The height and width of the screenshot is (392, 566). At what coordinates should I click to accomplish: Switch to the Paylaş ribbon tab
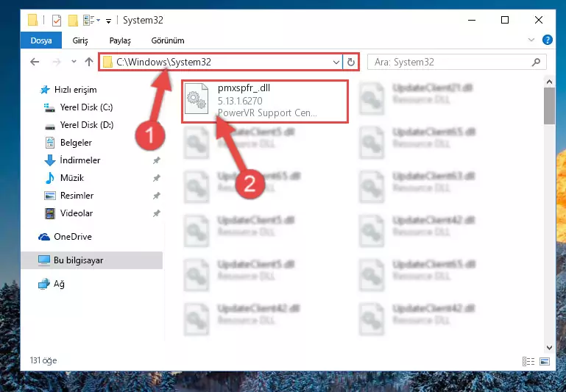tap(120, 40)
